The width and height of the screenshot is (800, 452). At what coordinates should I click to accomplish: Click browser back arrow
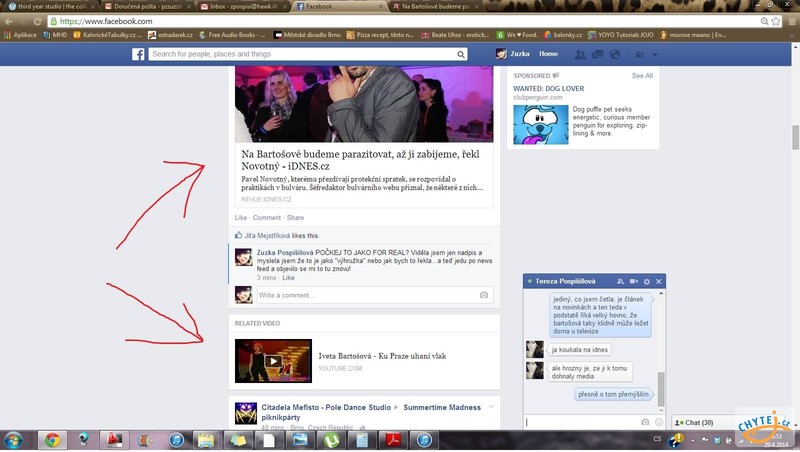point(9,21)
